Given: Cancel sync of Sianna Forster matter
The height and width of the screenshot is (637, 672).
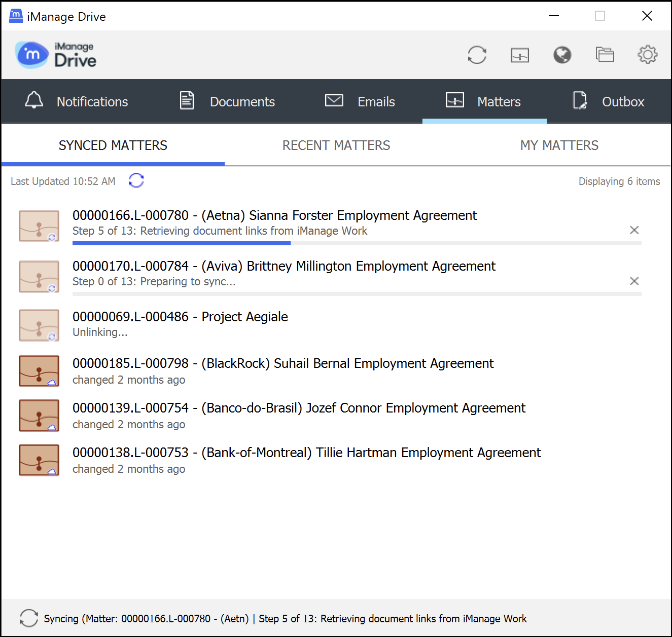Looking at the screenshot, I should coord(634,230).
